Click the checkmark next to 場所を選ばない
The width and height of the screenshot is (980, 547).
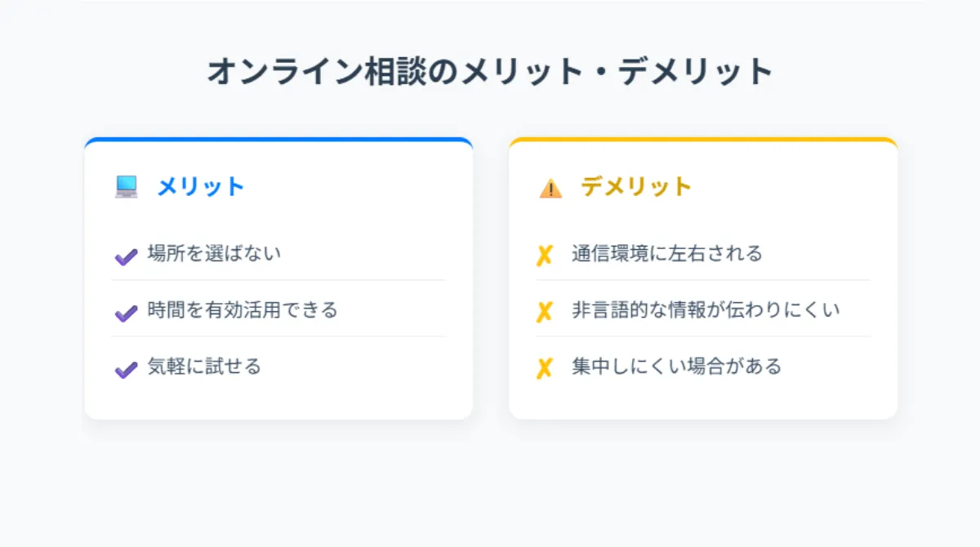click(125, 256)
